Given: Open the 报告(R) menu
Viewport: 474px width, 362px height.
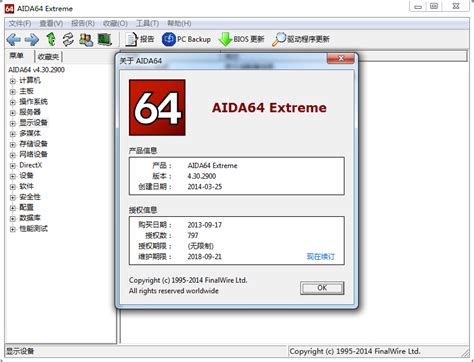Looking at the screenshot, I should point(83,23).
